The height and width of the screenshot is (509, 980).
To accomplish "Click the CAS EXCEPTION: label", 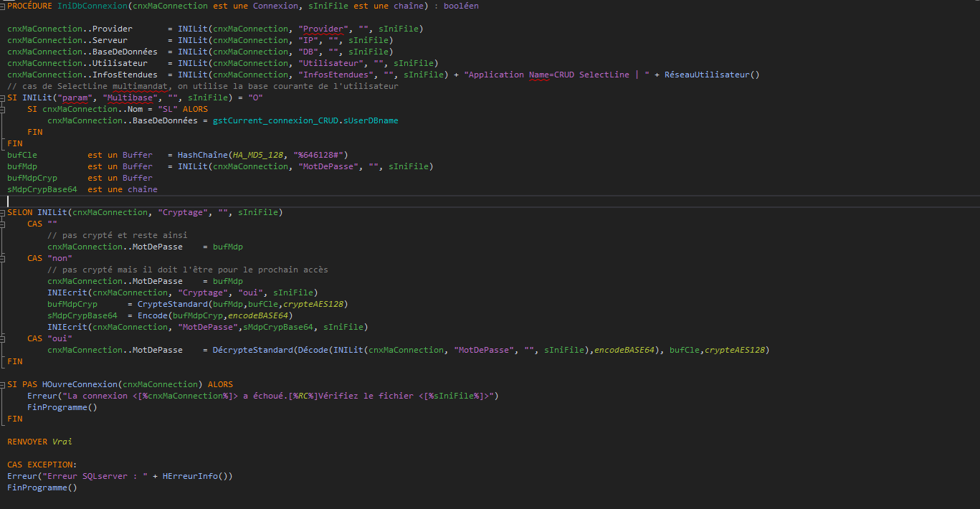I will pos(42,465).
